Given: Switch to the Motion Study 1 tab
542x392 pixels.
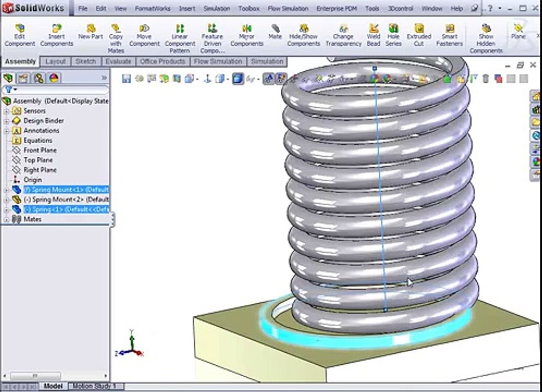Looking at the screenshot, I should (x=94, y=386).
